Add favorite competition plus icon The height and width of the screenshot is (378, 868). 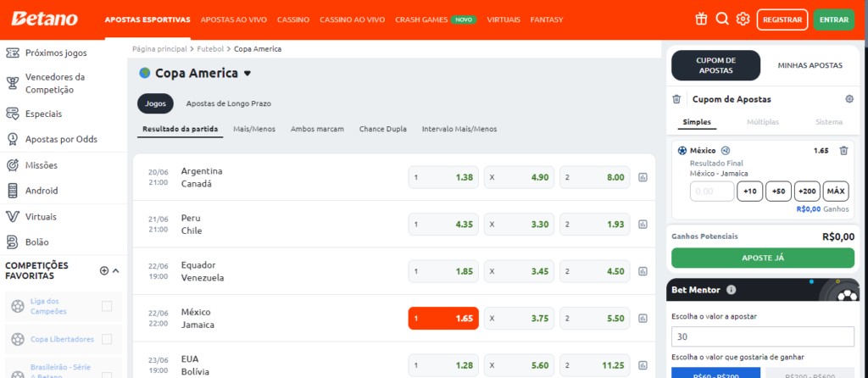[x=104, y=270]
